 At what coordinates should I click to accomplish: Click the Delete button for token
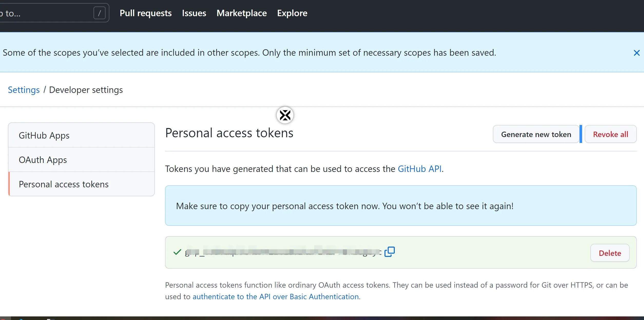(x=610, y=253)
